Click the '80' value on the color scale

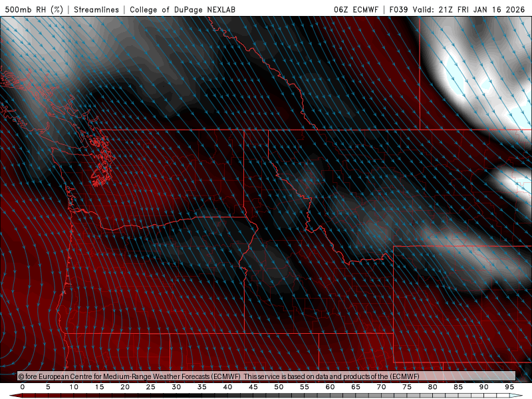(x=432, y=387)
